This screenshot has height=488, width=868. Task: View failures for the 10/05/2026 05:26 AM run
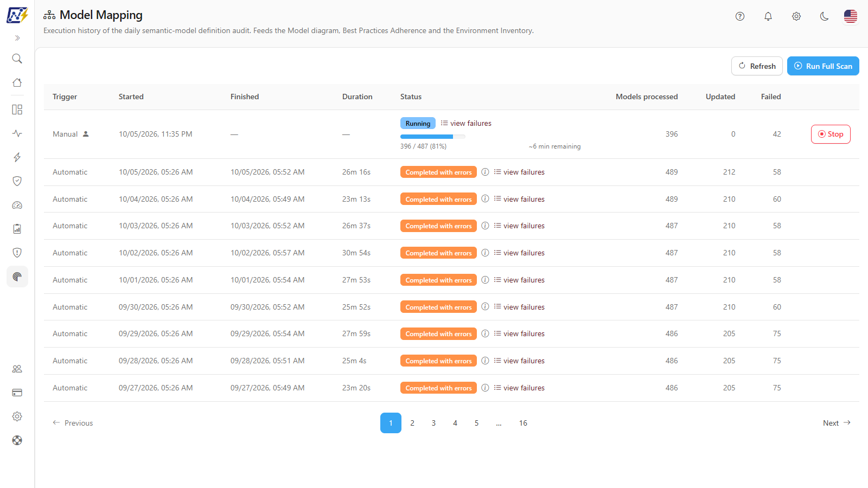click(519, 172)
